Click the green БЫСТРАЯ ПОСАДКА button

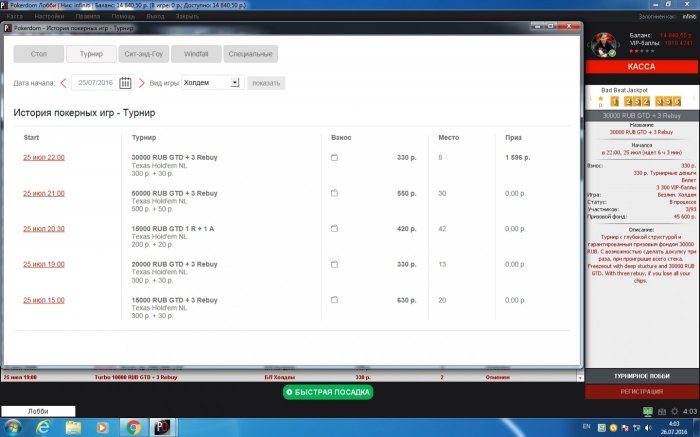click(328, 392)
